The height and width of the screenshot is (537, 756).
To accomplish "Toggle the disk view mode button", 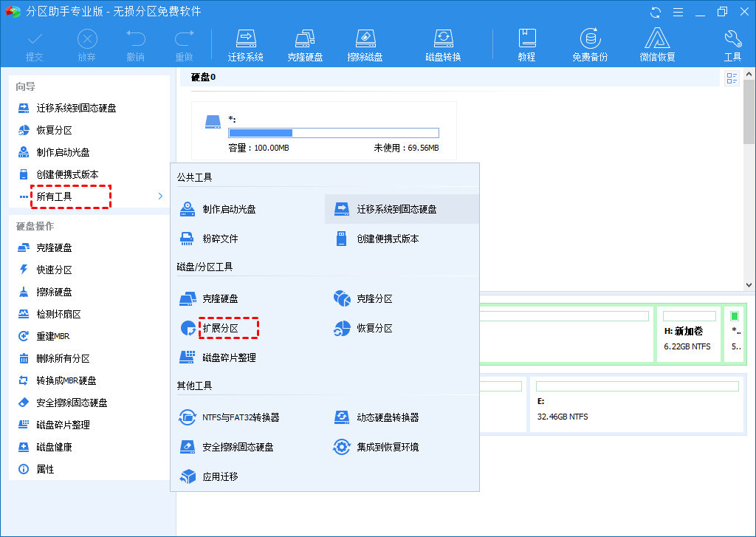I will pyautogui.click(x=732, y=78).
